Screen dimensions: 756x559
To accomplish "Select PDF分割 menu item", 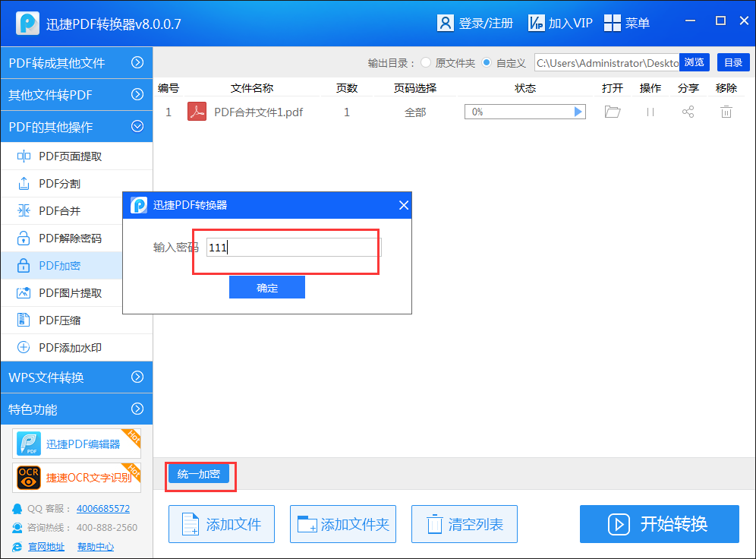I will [x=76, y=184].
